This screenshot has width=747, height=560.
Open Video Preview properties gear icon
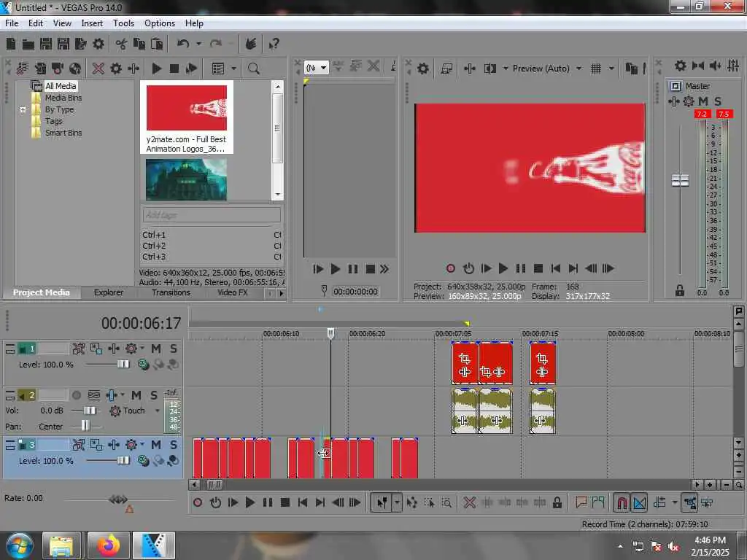(x=423, y=69)
